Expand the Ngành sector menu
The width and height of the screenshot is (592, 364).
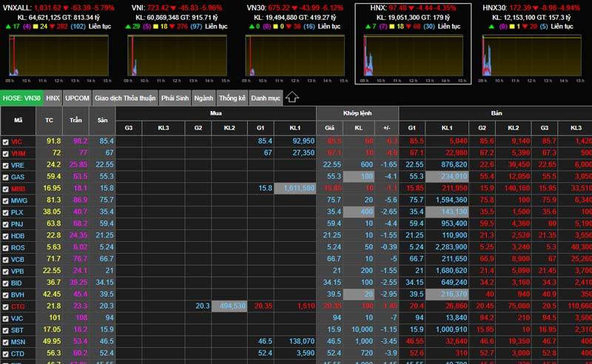click(203, 98)
